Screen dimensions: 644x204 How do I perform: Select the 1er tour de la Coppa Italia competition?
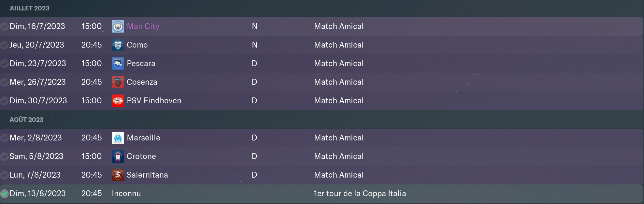[x=360, y=194]
